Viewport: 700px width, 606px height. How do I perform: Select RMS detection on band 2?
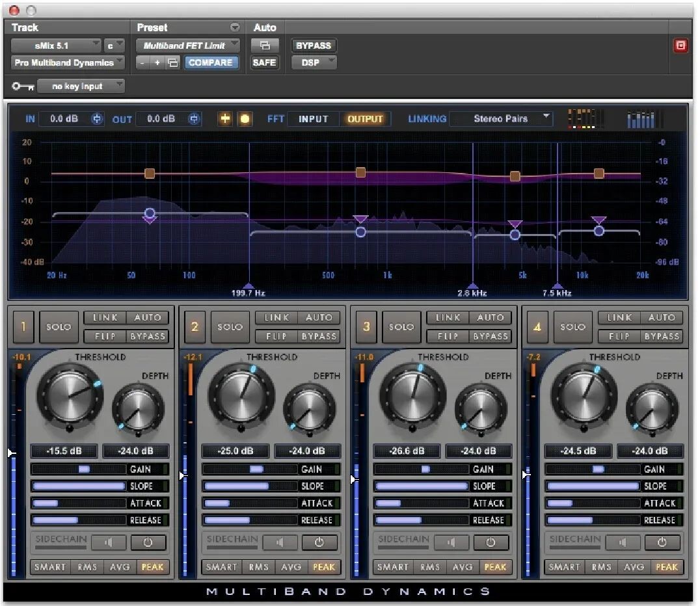tap(259, 567)
